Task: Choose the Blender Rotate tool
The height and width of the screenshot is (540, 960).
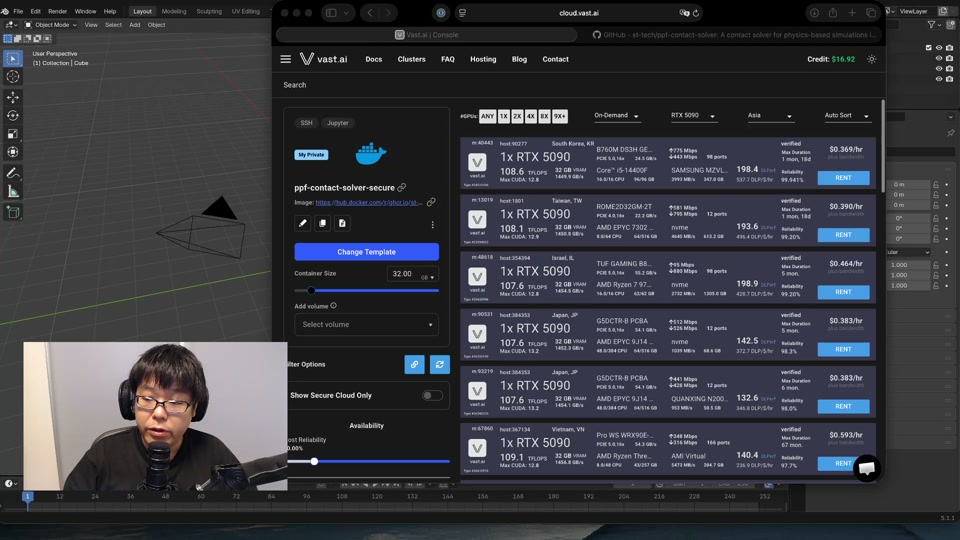Action: click(x=13, y=115)
